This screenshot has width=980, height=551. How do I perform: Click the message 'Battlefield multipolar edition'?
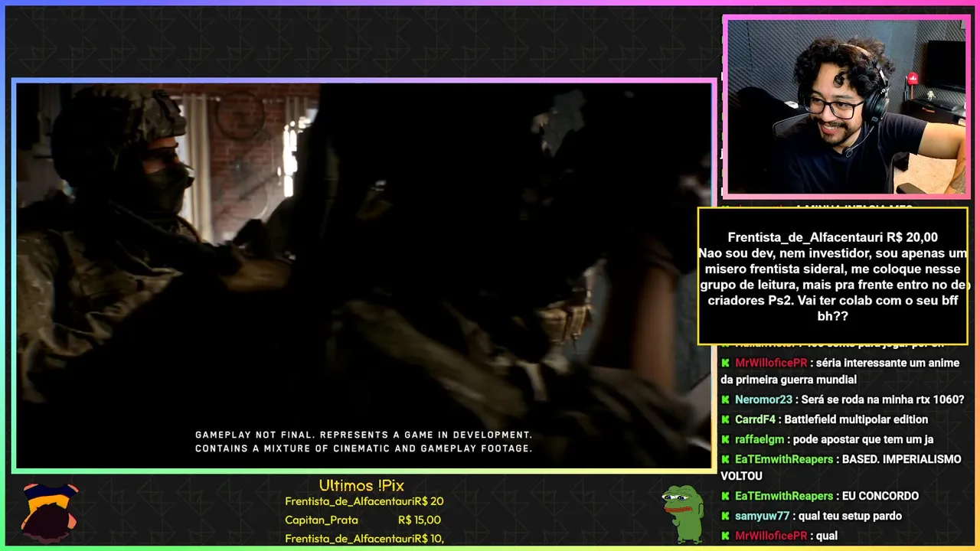[x=856, y=419]
